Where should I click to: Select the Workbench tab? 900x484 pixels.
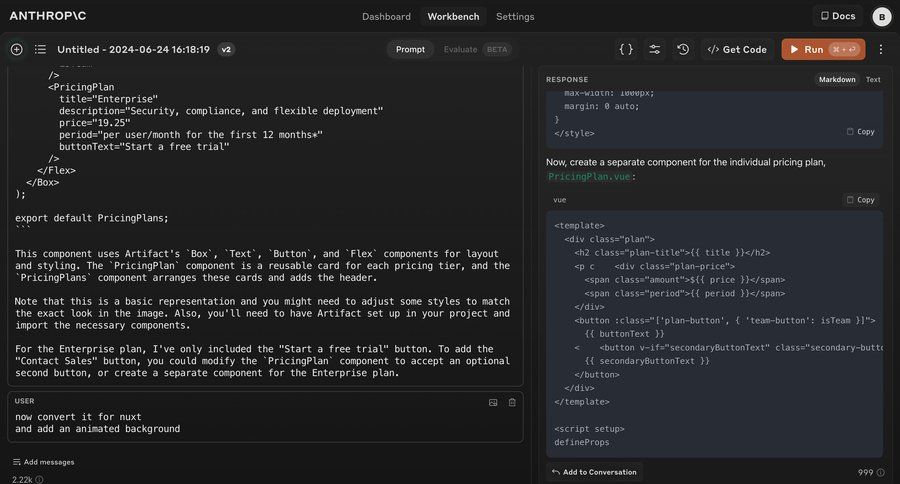pos(453,17)
